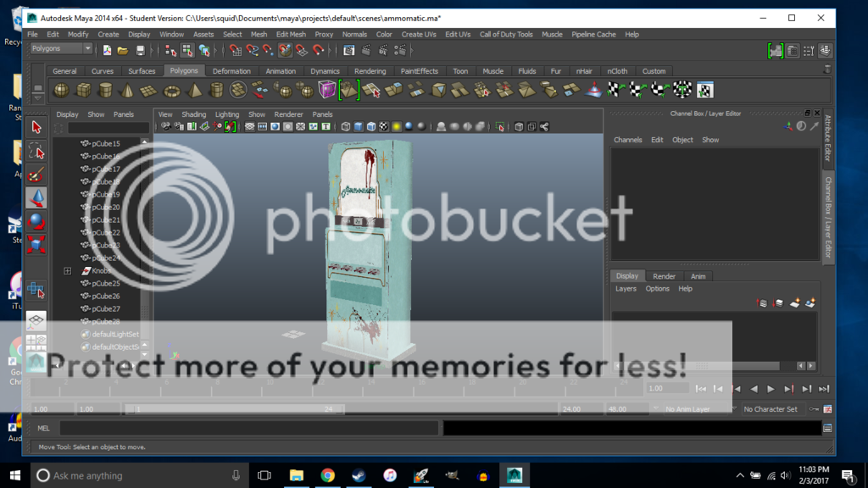Show hidden Windows system tray icons

(739, 475)
